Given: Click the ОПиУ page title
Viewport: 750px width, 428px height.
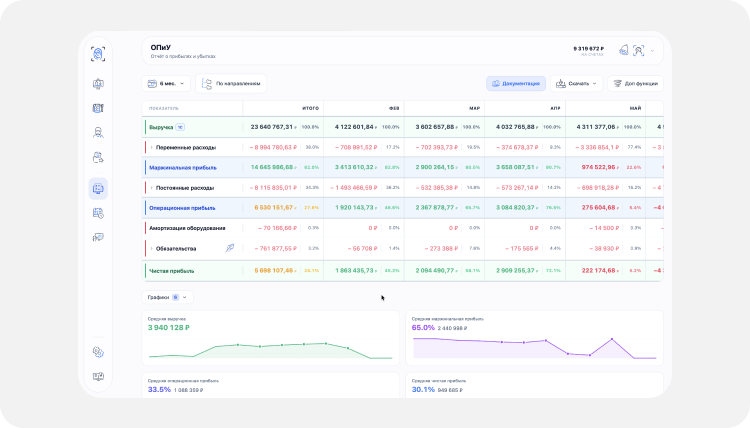Looking at the screenshot, I should (x=161, y=47).
